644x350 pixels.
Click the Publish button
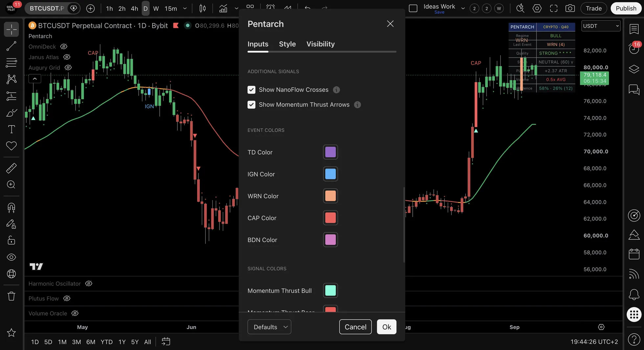(x=626, y=8)
